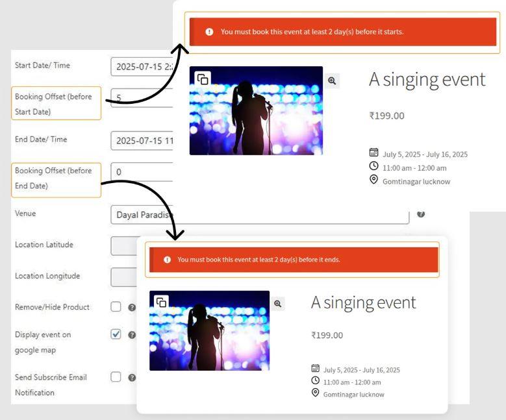Click the gallery icon on the upper singer image
Screen dimensions: 506x420
[203, 79]
